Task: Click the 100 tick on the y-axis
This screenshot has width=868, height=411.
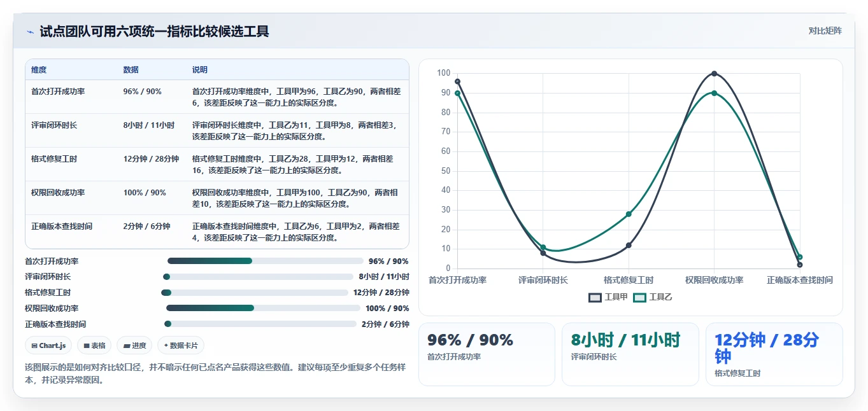Action: pyautogui.click(x=444, y=73)
